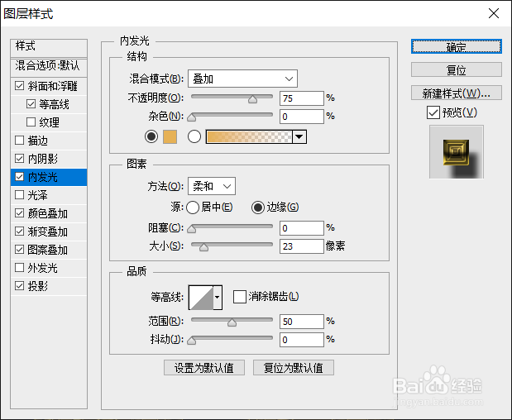The height and width of the screenshot is (420, 512).
Task: Click the 抖动 slider handle
Action: (x=192, y=341)
